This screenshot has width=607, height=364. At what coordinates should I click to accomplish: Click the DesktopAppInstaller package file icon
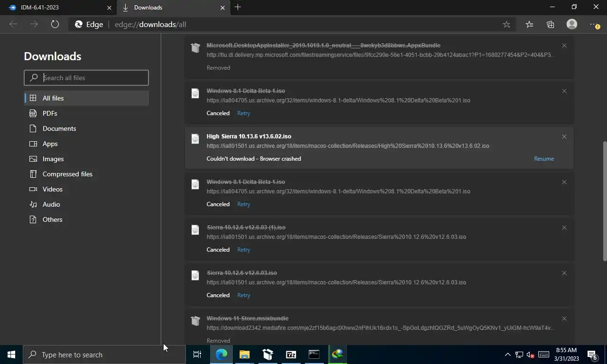click(195, 48)
